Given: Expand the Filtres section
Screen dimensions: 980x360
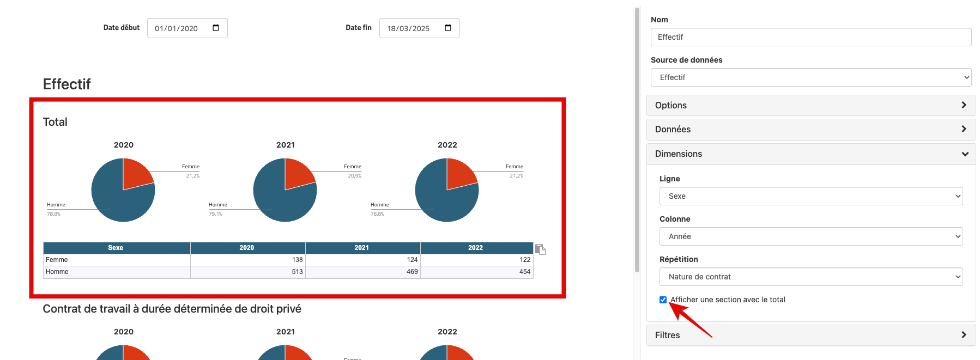Looking at the screenshot, I should tap(811, 335).
